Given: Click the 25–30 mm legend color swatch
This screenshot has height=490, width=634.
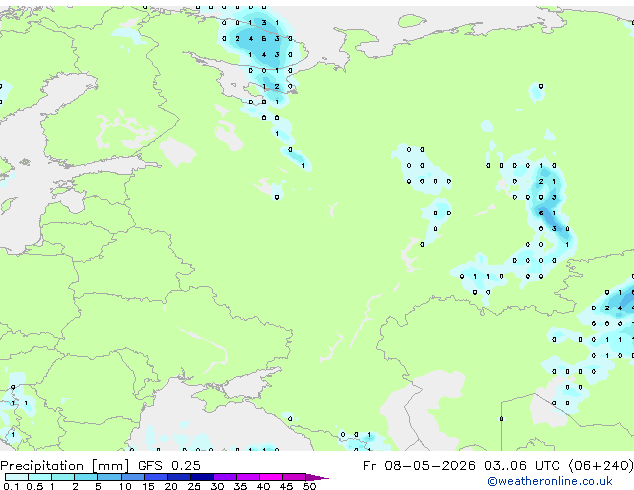Looking at the screenshot, I should (x=202, y=477).
